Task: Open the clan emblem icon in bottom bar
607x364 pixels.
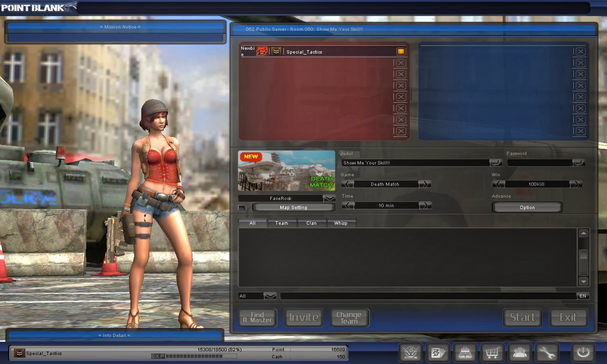Action: [411, 353]
